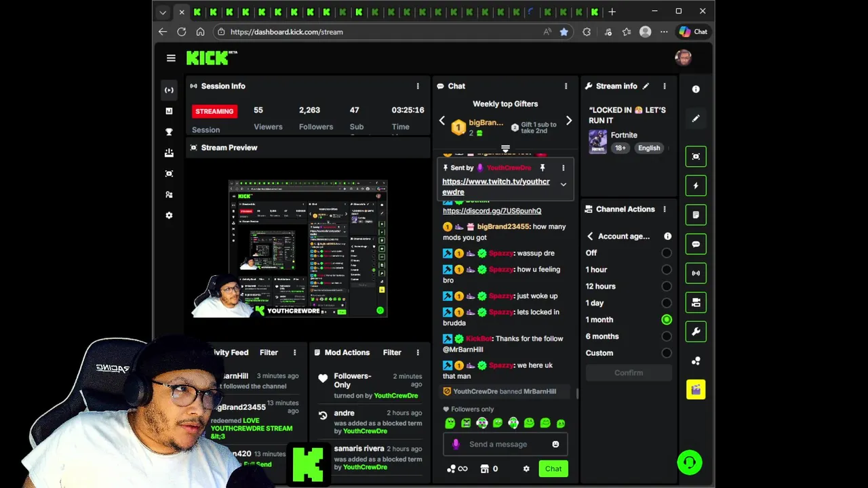This screenshot has width=868, height=488.
Task: Insert the first green emote
Action: [x=450, y=424]
